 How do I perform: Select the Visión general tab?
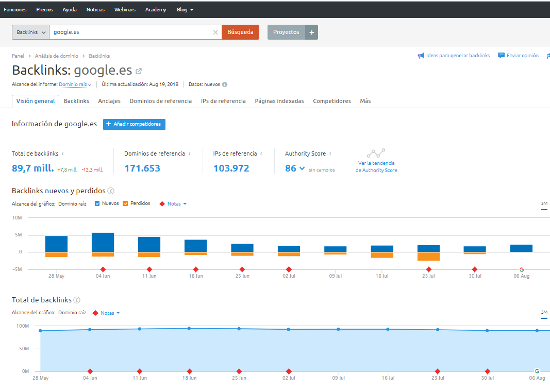pos(36,101)
